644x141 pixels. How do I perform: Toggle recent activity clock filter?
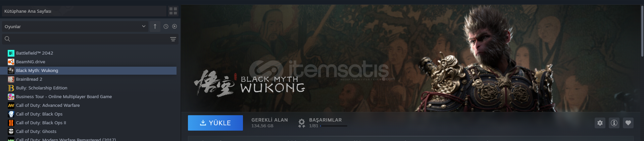[166, 26]
